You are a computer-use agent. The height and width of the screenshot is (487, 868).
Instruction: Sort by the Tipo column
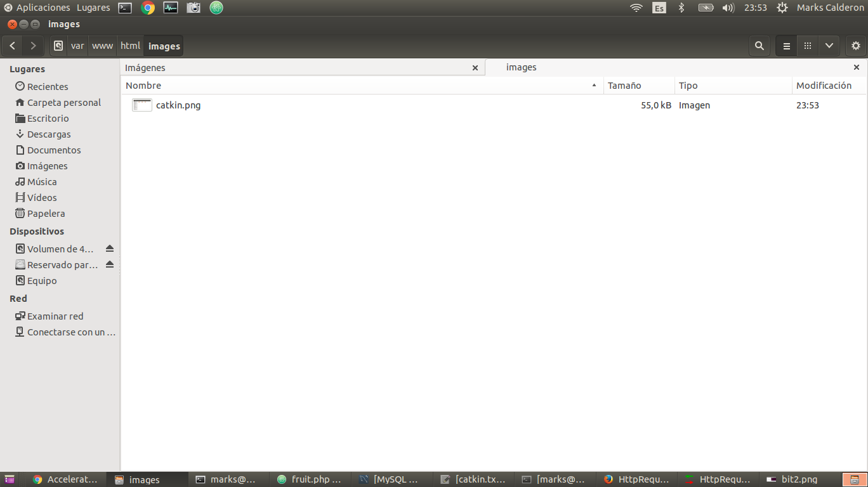pyautogui.click(x=733, y=86)
